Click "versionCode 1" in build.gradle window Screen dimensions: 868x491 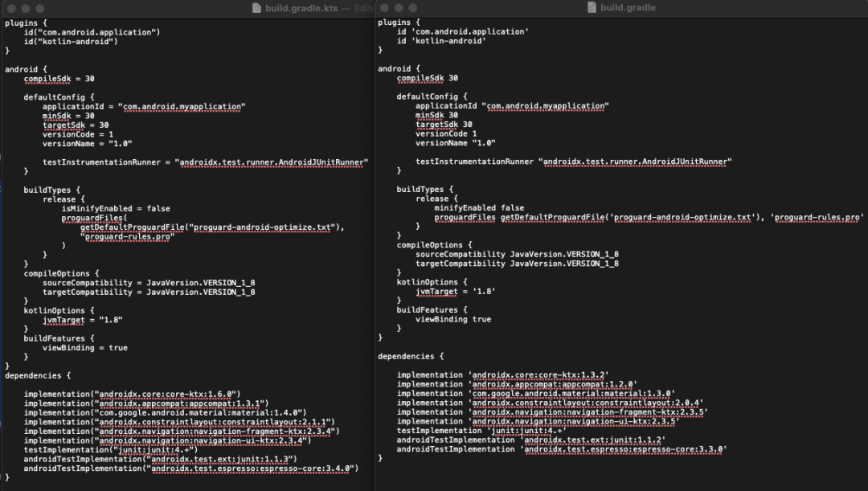[446, 134]
